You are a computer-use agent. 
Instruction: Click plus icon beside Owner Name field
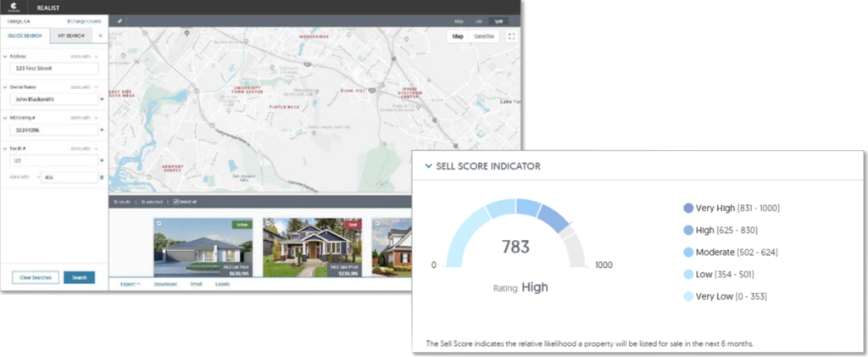click(x=102, y=99)
